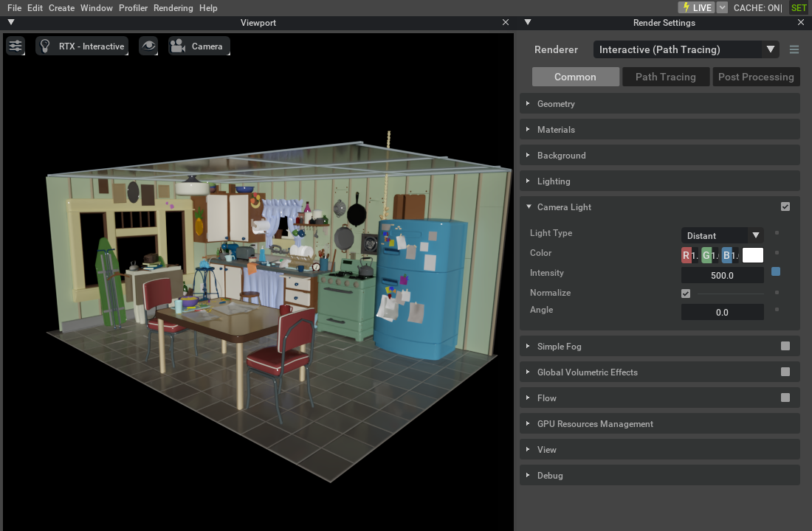Open Render Settings panel options triangle

coord(528,22)
